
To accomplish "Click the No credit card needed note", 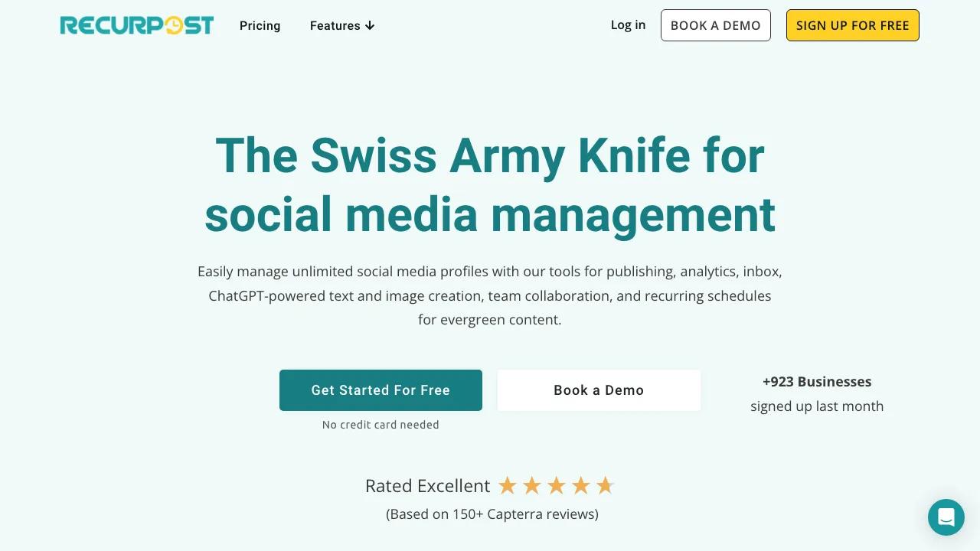I will point(381,425).
